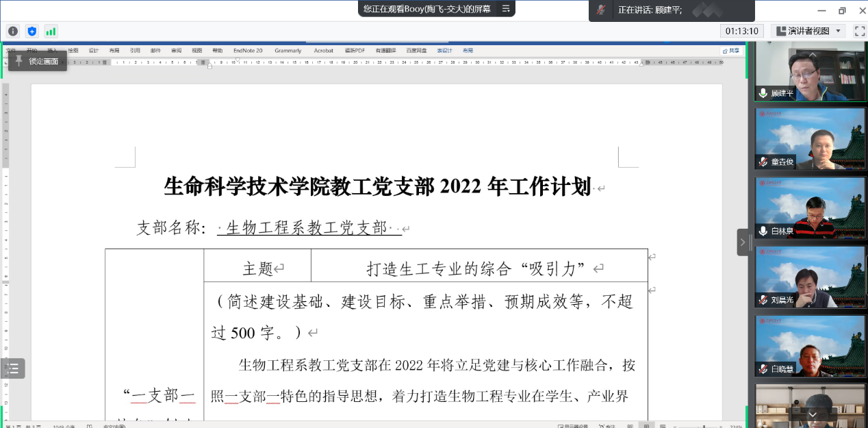Switch to the Grammarly ribbon tab
The height and width of the screenshot is (428, 868).
click(288, 51)
